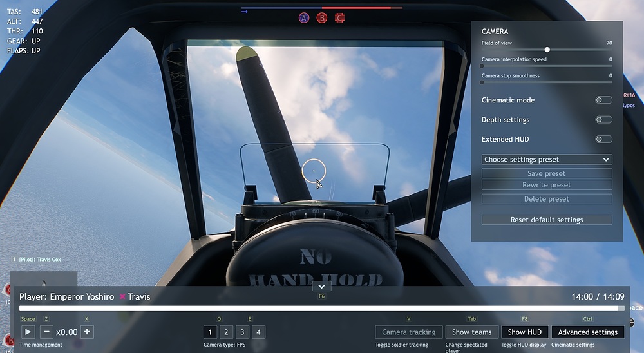Click Camera stop smoothness slider handle
Viewport: 644px width, 353px height.
482,82
